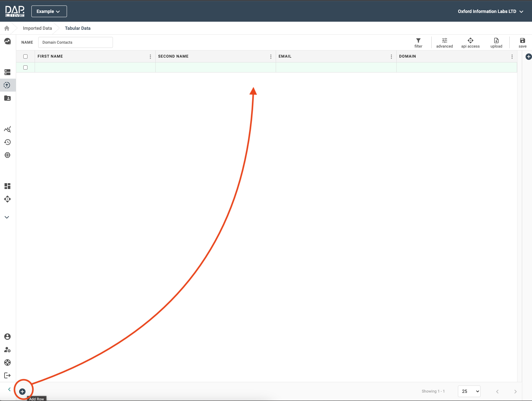Click the api access icon
This screenshot has width=532, height=401.
470,41
